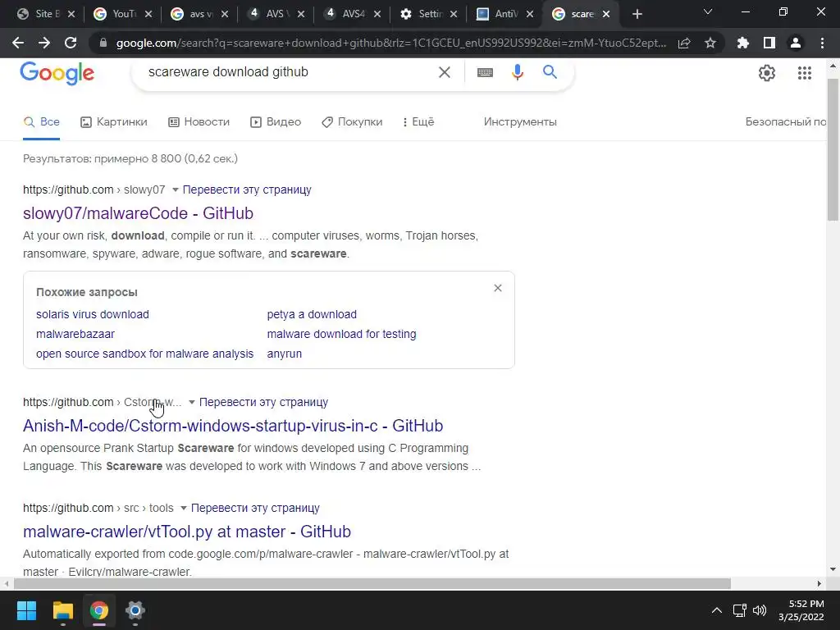Toggle the browser side panel icon
Viewport: 840px width, 630px height.
(769, 43)
